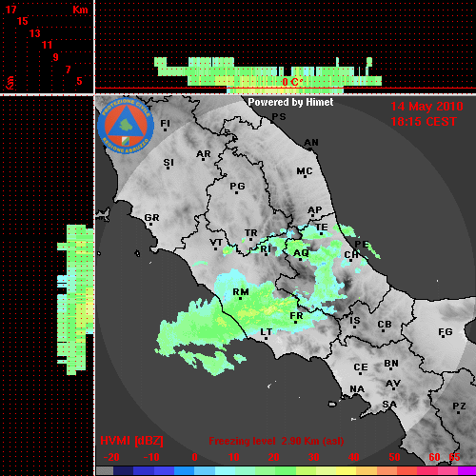This screenshot has width=476, height=476.
Task: Click the RM city marker on map
Action: [241, 294]
